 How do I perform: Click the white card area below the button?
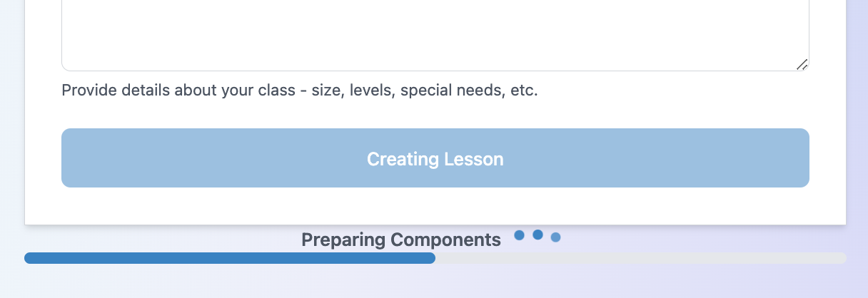pos(435,207)
